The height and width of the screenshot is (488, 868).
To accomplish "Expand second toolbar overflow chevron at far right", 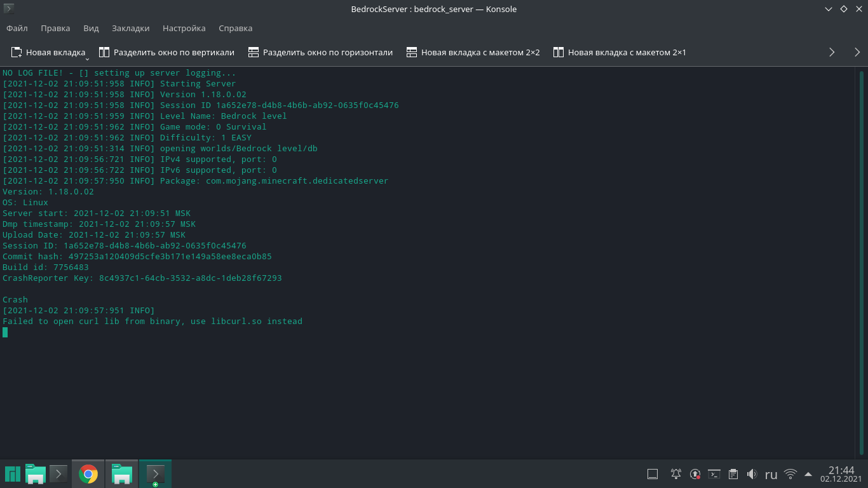I will coord(857,52).
